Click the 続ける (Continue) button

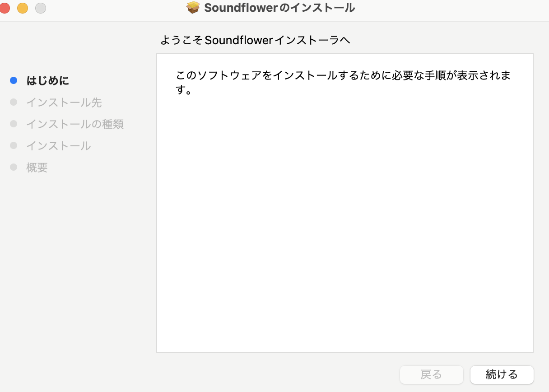[502, 374]
